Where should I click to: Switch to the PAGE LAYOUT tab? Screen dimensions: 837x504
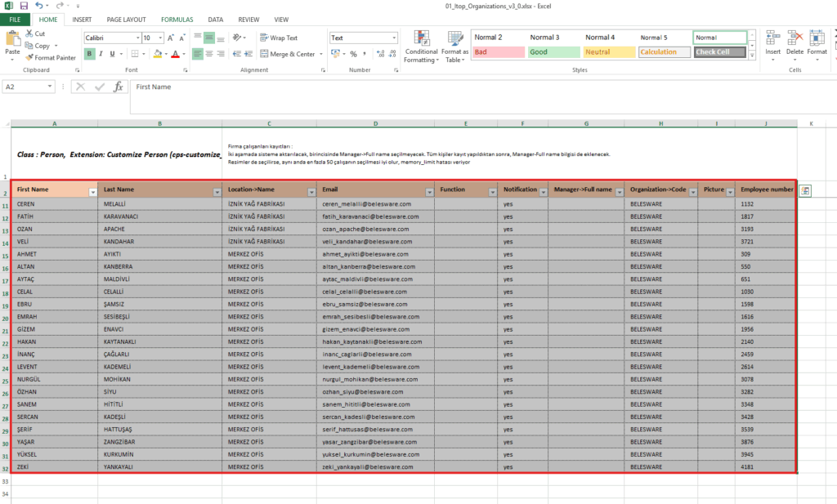(x=126, y=20)
